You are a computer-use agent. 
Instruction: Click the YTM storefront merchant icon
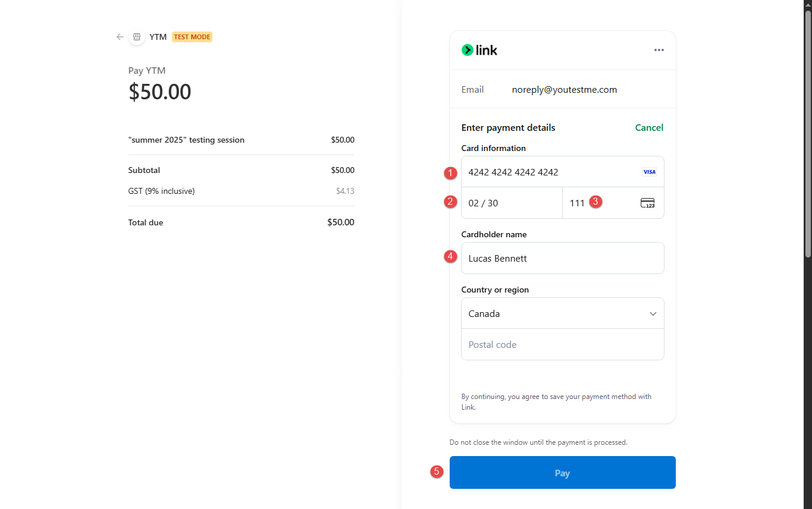pyautogui.click(x=137, y=37)
